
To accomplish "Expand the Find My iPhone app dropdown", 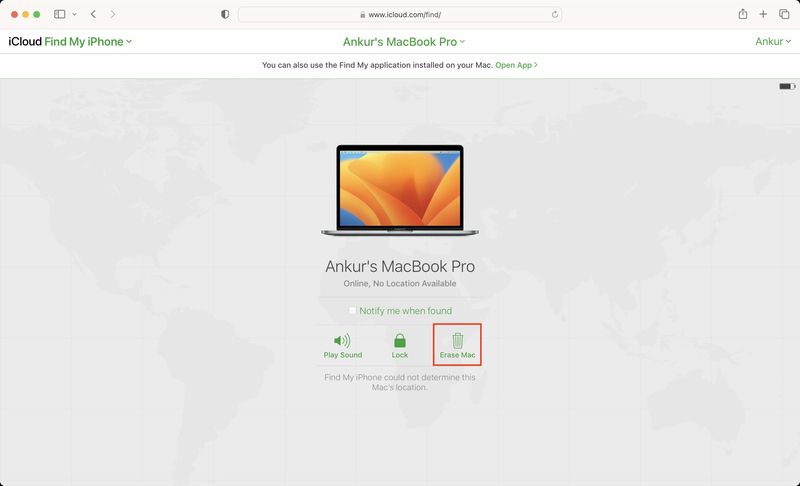I will point(88,42).
